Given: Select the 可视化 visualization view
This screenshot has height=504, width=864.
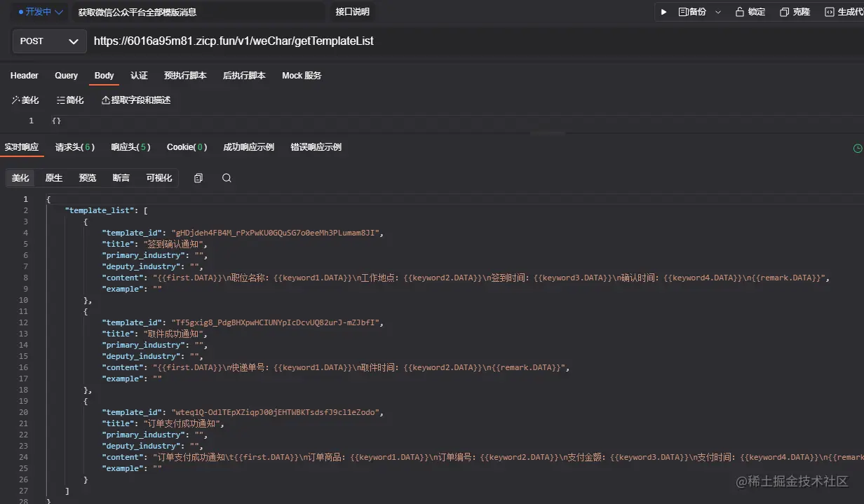Looking at the screenshot, I should [159, 178].
